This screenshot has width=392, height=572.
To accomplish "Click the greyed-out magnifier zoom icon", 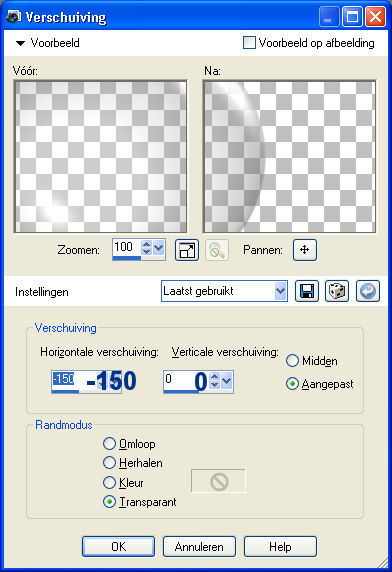I will [x=217, y=250].
